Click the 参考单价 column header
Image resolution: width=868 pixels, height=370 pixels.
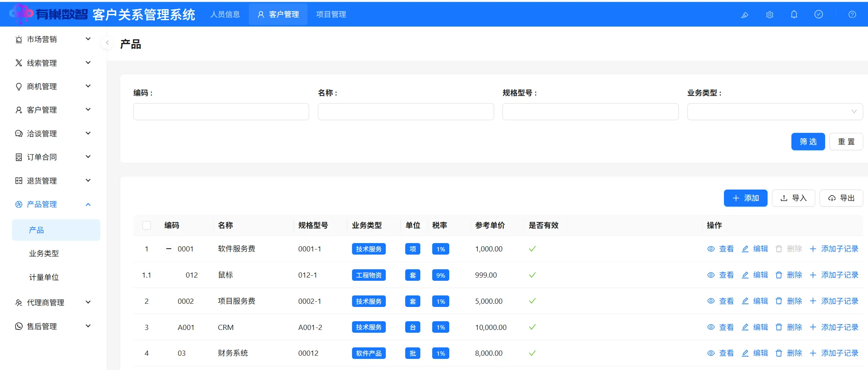pyautogui.click(x=490, y=225)
